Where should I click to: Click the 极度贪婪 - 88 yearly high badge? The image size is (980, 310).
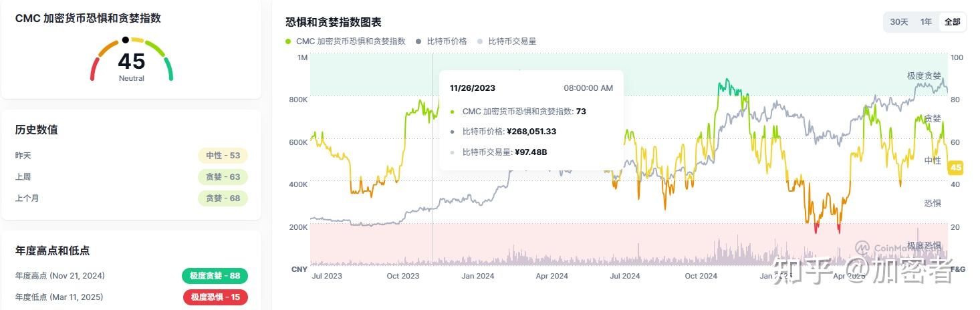[x=215, y=276]
